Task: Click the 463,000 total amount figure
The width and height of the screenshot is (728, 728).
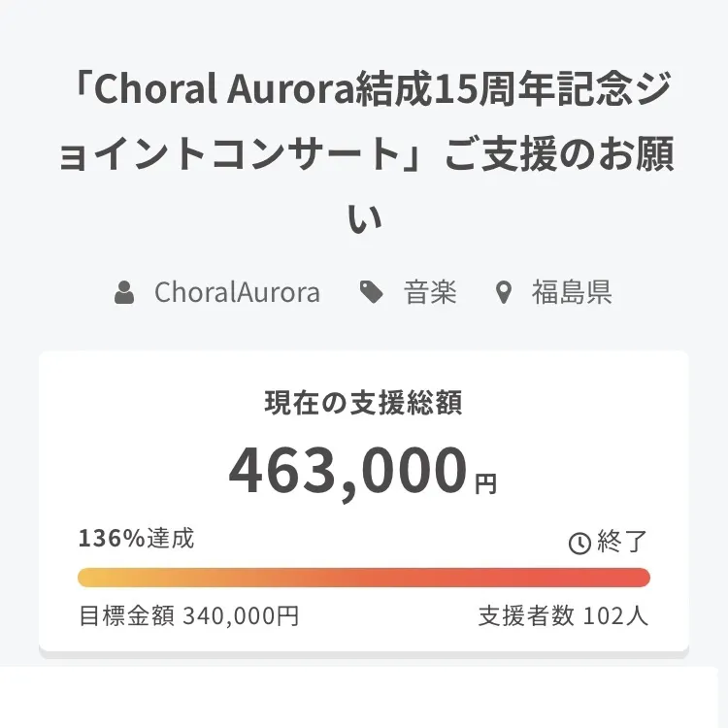Action: (348, 471)
